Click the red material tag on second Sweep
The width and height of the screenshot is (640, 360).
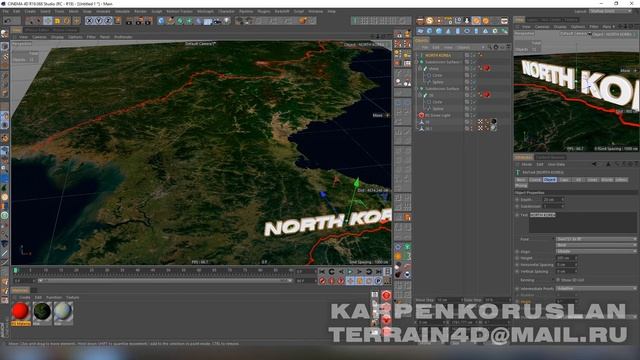click(487, 95)
